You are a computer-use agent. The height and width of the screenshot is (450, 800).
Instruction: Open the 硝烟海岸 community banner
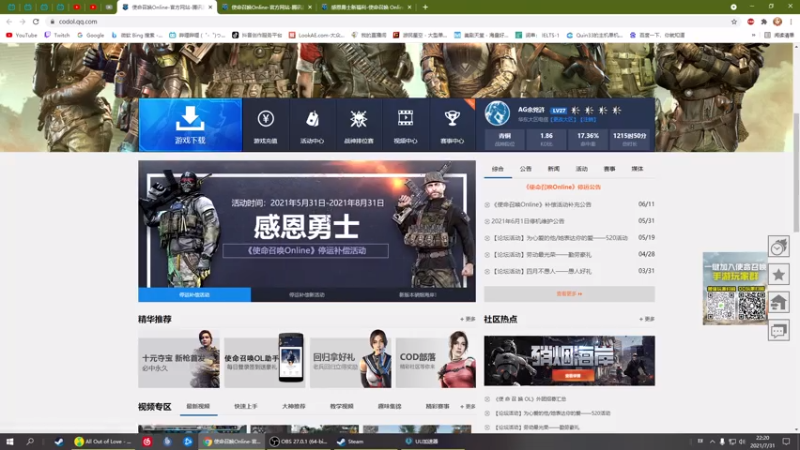coord(569,361)
